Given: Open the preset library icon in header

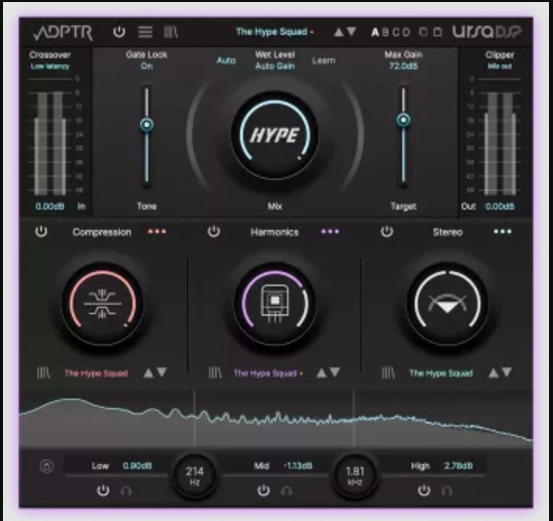Looking at the screenshot, I should tap(171, 32).
